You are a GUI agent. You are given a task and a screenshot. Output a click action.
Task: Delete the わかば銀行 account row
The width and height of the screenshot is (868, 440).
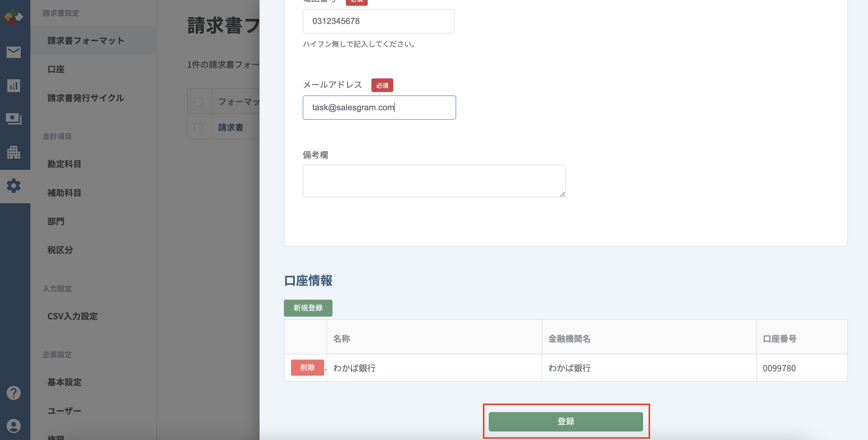pos(307,368)
